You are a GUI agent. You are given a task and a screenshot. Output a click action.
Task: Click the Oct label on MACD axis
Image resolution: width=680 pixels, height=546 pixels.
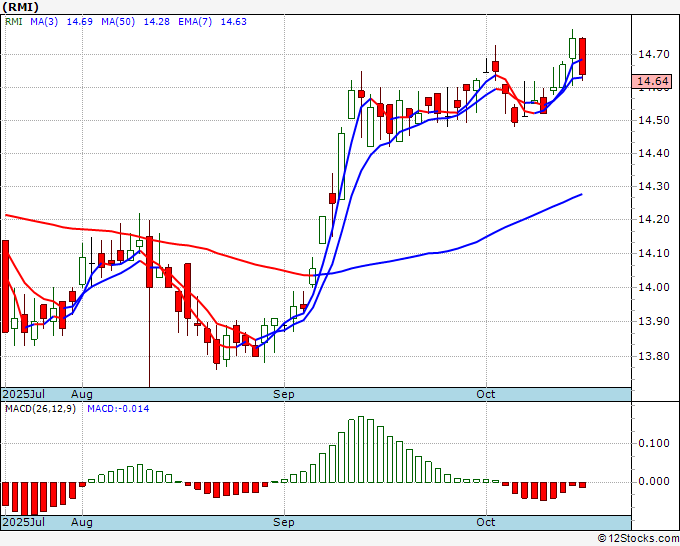click(x=486, y=522)
